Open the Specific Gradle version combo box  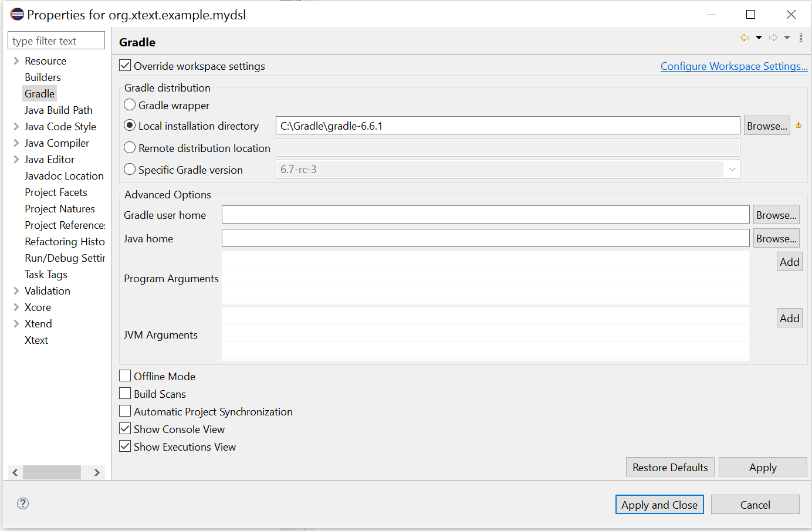point(508,170)
